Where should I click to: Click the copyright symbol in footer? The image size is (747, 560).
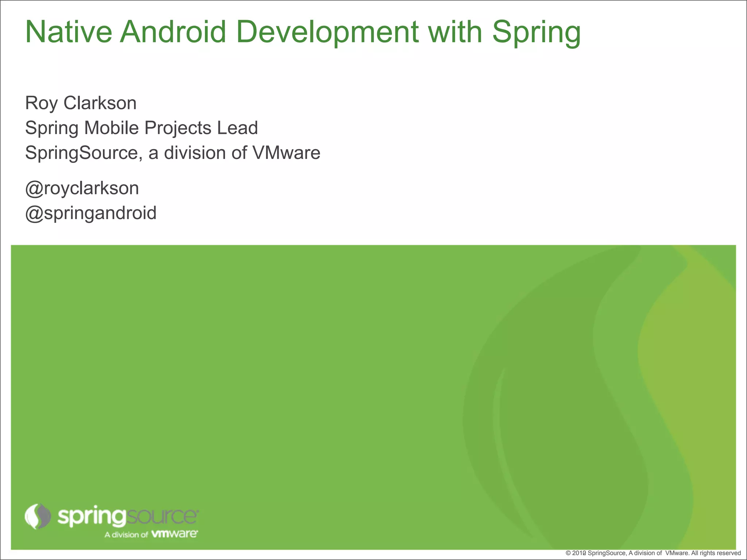[x=568, y=553]
